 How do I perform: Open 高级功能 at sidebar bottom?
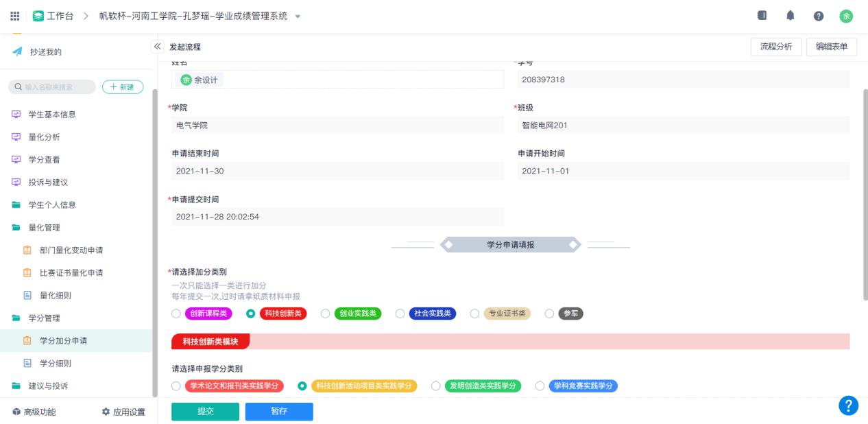pyautogui.click(x=36, y=412)
